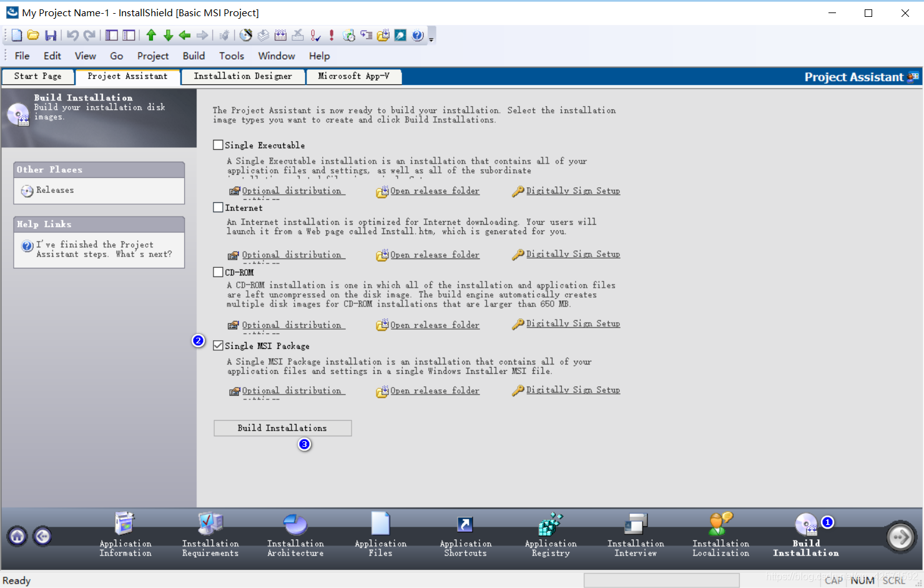Image resolution: width=924 pixels, height=588 pixels.
Task: Go back with the green left arrow
Action: click(185, 36)
